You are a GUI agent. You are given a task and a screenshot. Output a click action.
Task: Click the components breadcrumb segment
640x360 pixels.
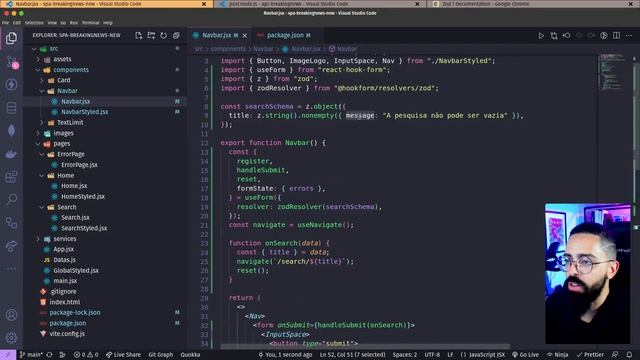[x=228, y=49]
